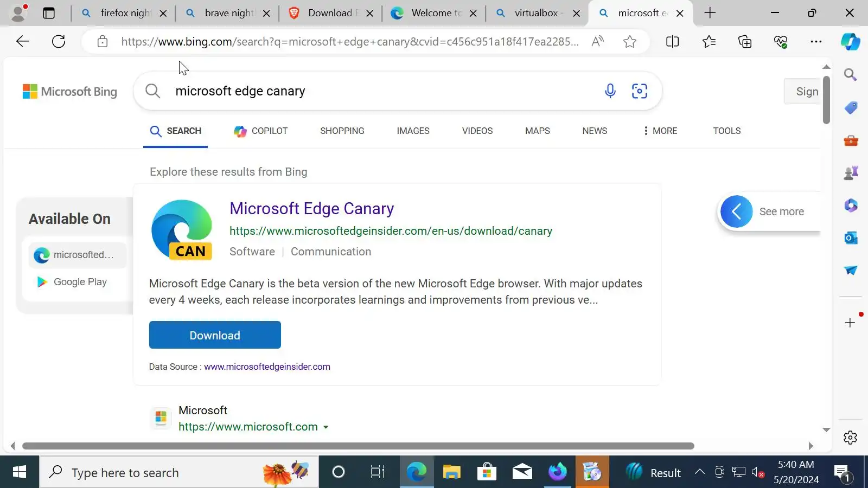The image size is (868, 488).
Task: Open the microsoftedgeinsider.com canary URL link
Action: pos(391,231)
